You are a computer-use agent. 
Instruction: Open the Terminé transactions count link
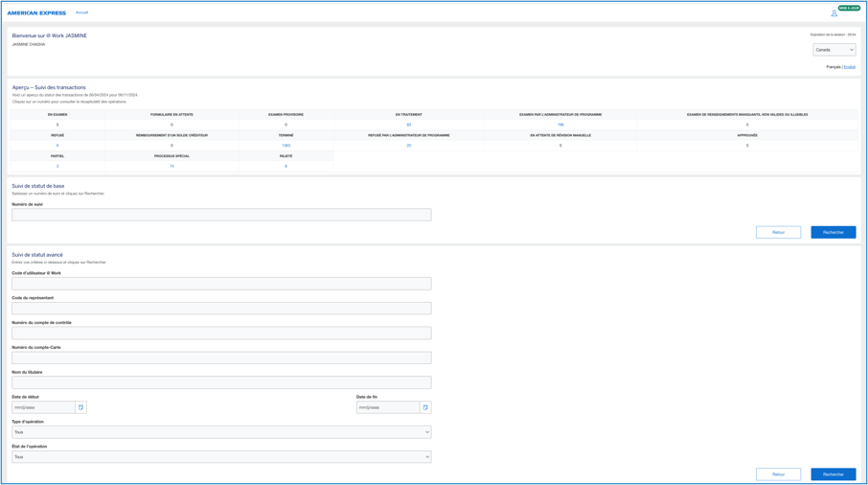point(286,146)
